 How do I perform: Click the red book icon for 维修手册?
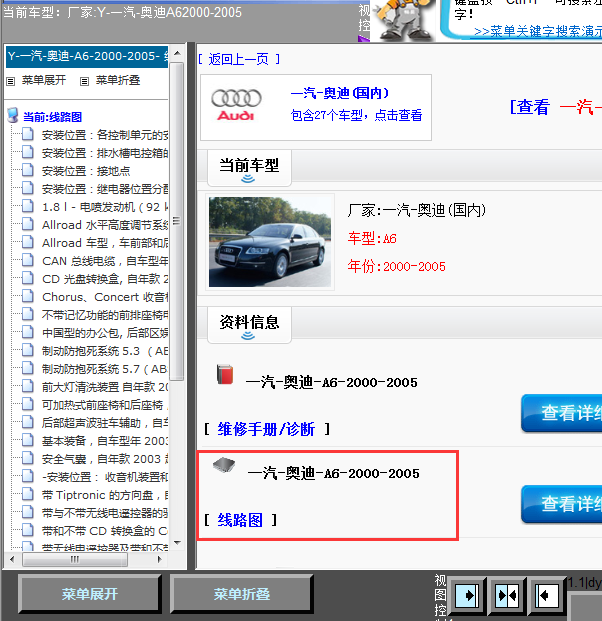[225, 375]
